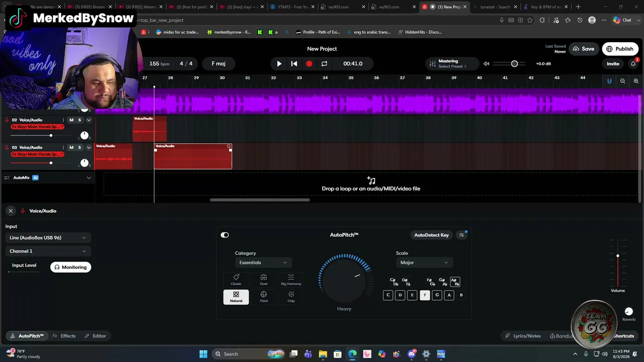The image size is (644, 362).
Task: Select the Chip AutoPitch preset
Action: (291, 297)
